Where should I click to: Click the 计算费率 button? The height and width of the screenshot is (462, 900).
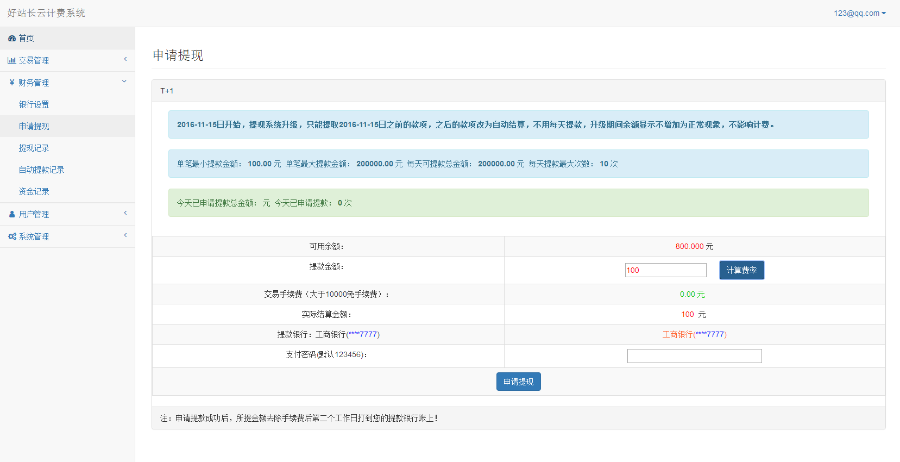(x=742, y=270)
